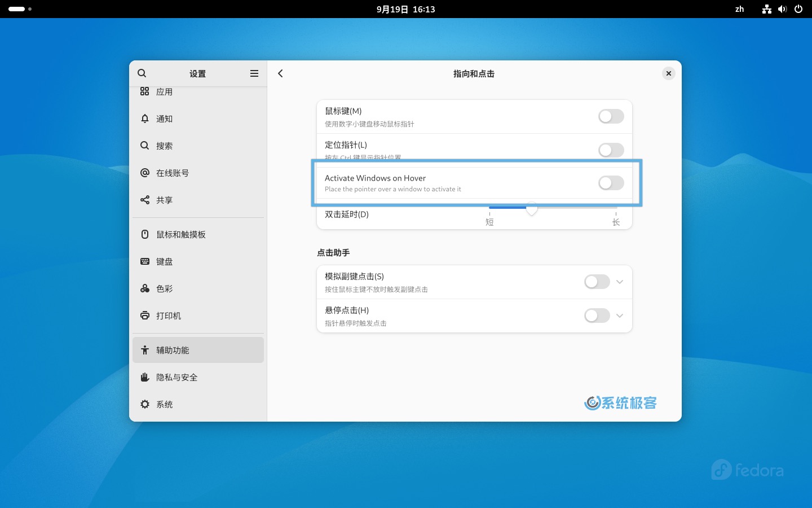Click the 双击延时 slider handle
The width and height of the screenshot is (812, 508).
click(x=531, y=208)
